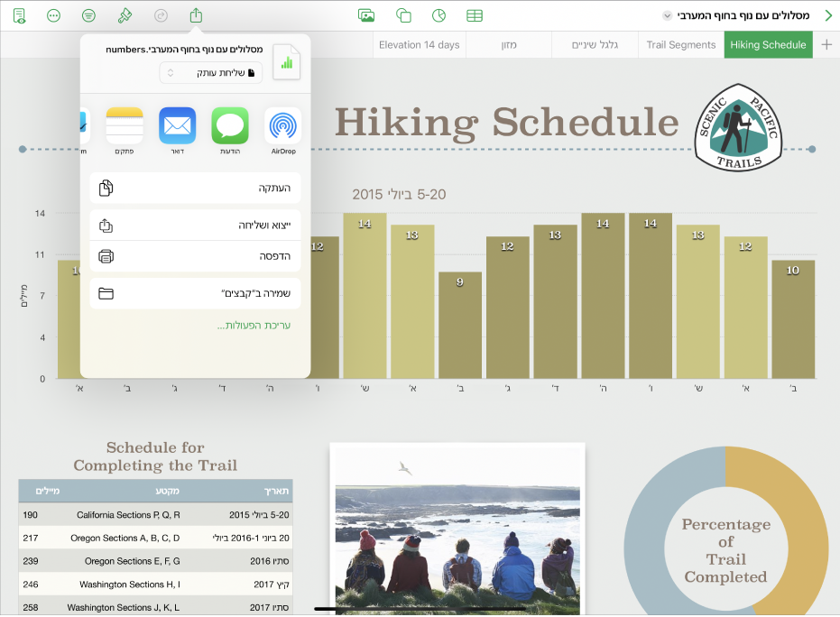The height and width of the screenshot is (617, 840).
Task: Insert media photo from toolbar
Action: pos(366,16)
